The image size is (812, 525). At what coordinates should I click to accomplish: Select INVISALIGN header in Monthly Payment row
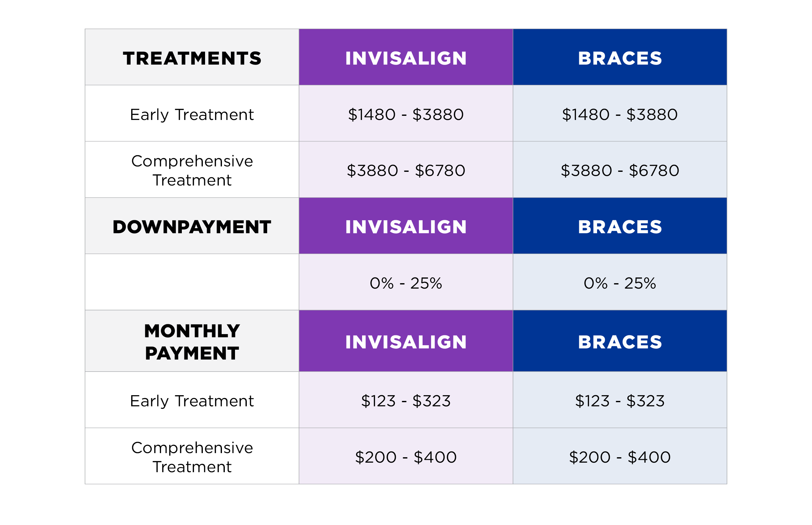(x=406, y=341)
